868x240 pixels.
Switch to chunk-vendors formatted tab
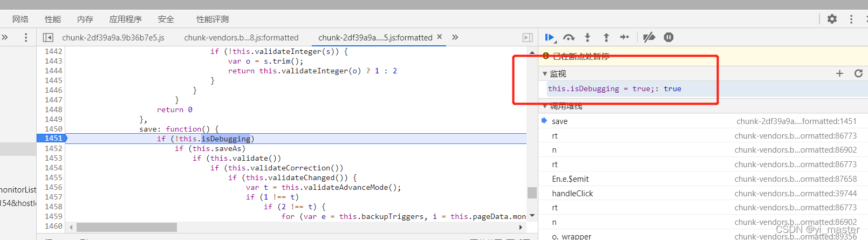[241, 38]
